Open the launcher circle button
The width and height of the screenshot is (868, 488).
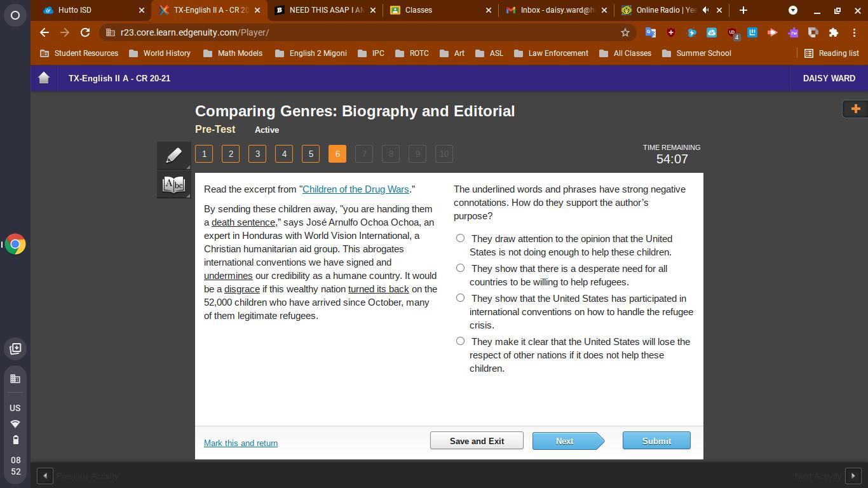[x=15, y=15]
